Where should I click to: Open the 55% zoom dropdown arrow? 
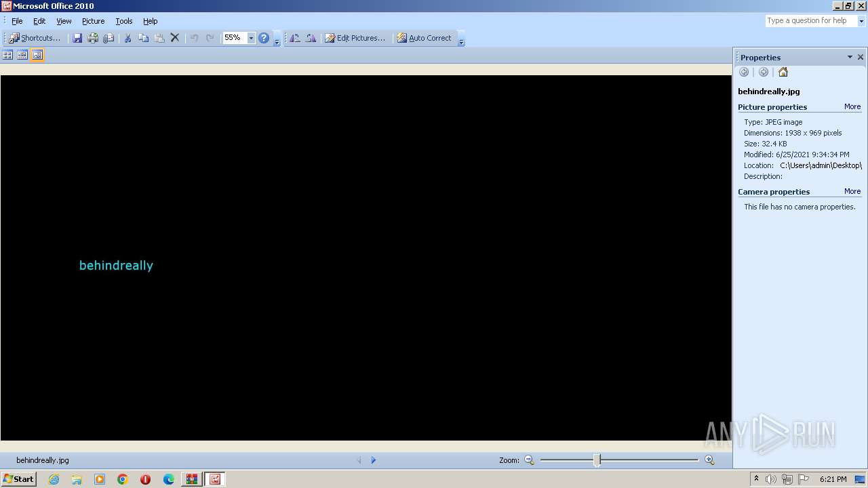tap(251, 38)
